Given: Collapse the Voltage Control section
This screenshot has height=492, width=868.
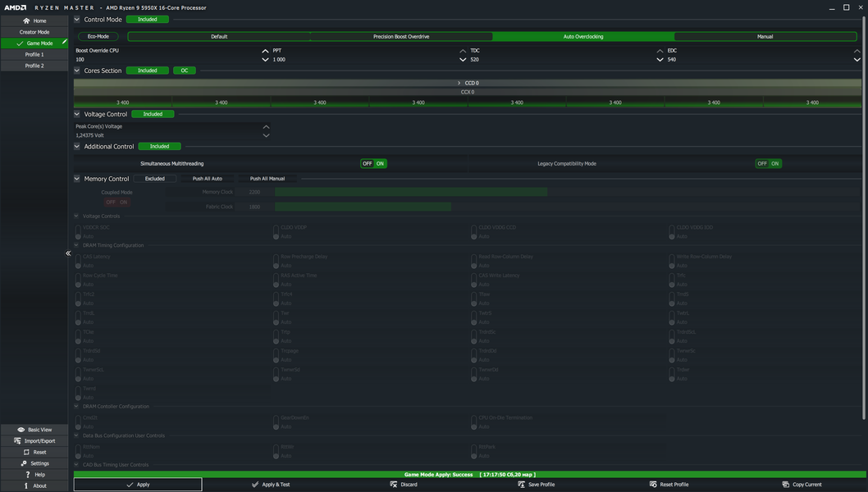Looking at the screenshot, I should (x=77, y=114).
